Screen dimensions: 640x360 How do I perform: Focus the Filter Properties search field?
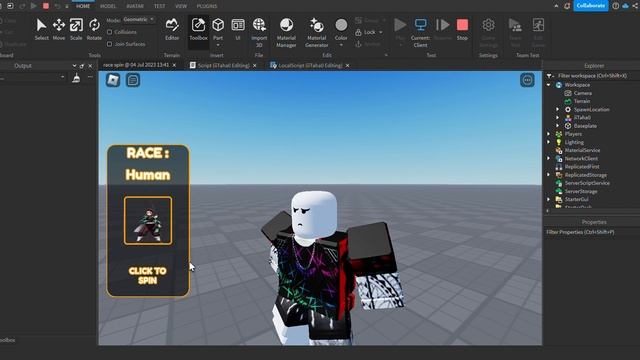(x=591, y=232)
